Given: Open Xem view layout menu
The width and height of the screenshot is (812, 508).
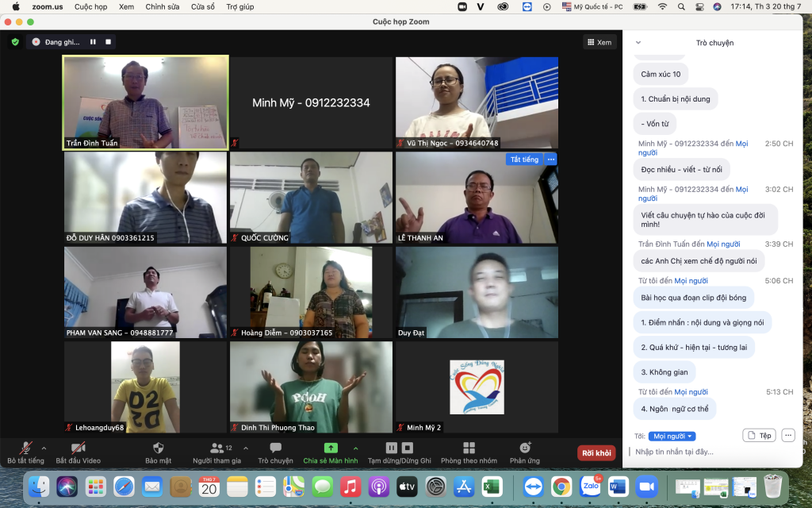Looking at the screenshot, I should tap(599, 43).
